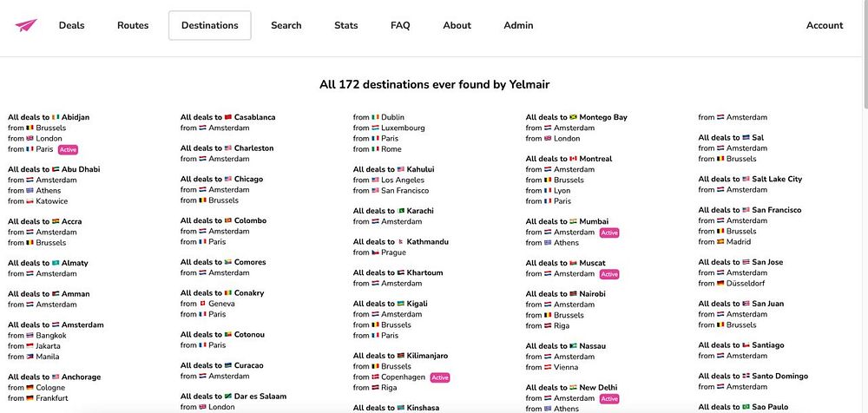Go to the Routes page
868x413 pixels.
pos(133,25)
